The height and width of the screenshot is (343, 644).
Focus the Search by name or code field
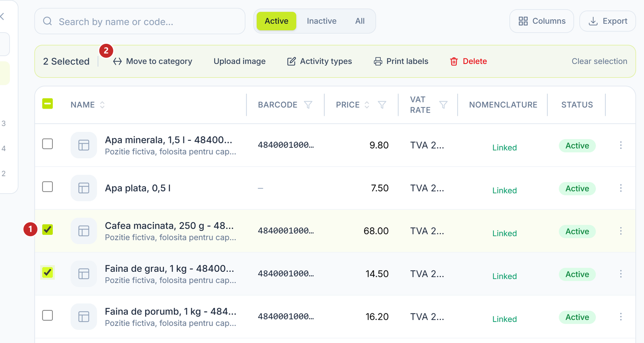tap(140, 21)
